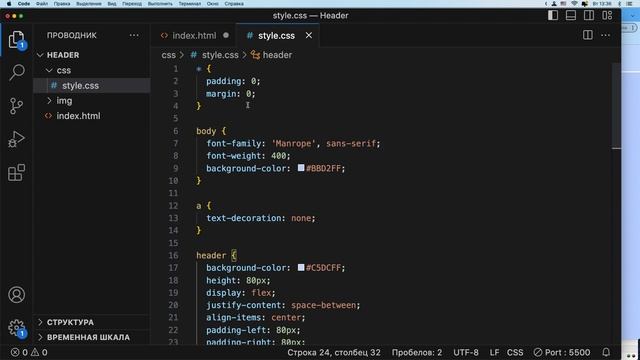Click the style.css breadcrumb segment

click(x=220, y=55)
